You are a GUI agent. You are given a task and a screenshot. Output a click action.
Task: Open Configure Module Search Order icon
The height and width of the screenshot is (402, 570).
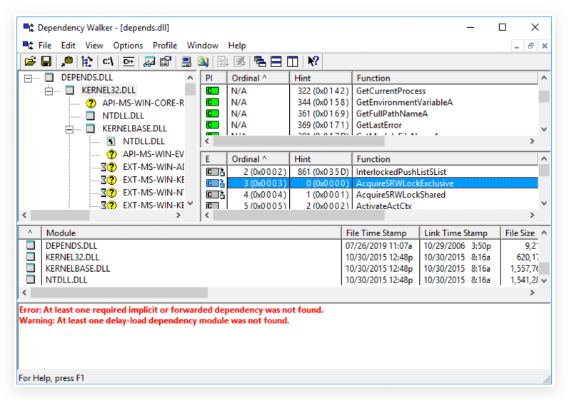[203, 61]
